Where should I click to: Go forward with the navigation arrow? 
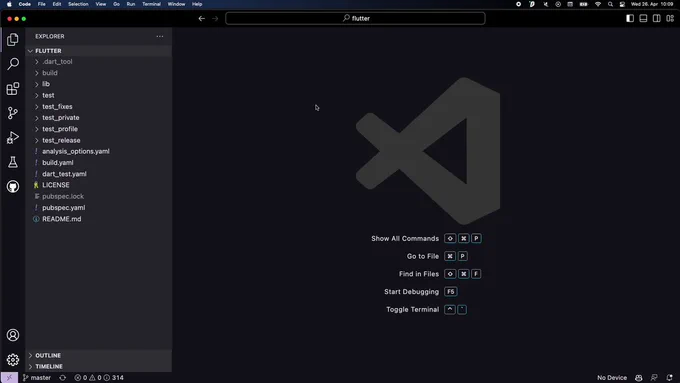(x=215, y=19)
